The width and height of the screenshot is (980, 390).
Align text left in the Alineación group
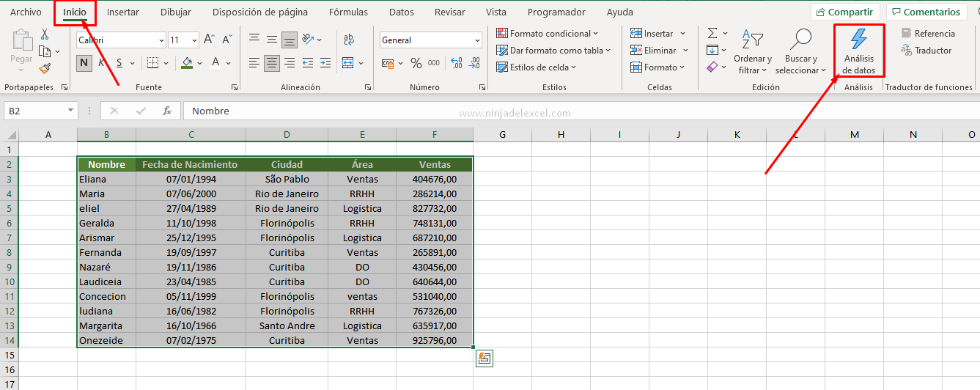click(x=254, y=63)
